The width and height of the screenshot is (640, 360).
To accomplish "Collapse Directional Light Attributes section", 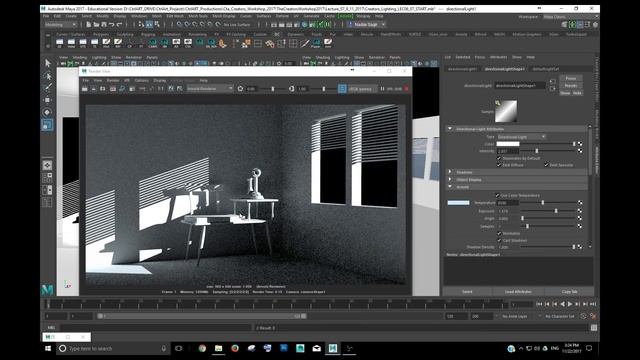I will click(450, 129).
